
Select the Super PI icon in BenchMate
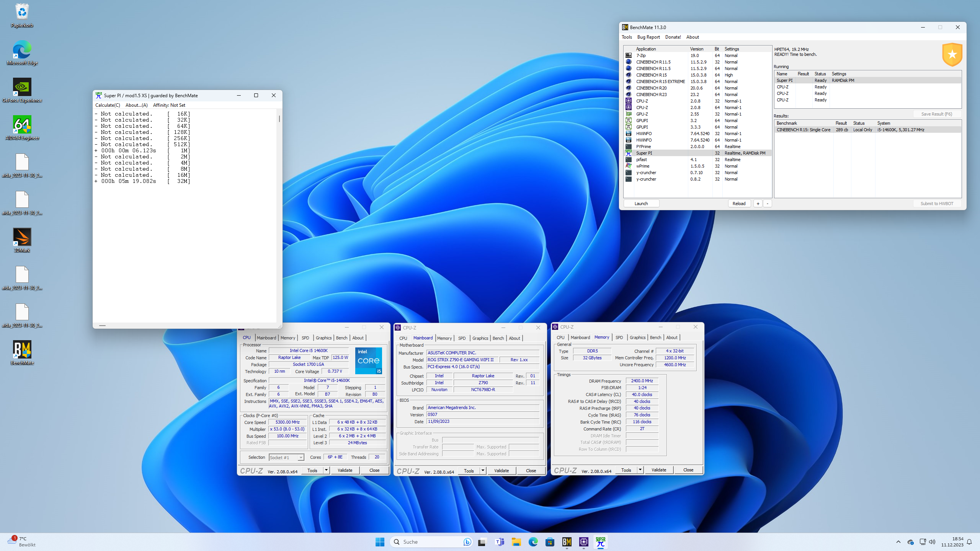[x=628, y=153]
